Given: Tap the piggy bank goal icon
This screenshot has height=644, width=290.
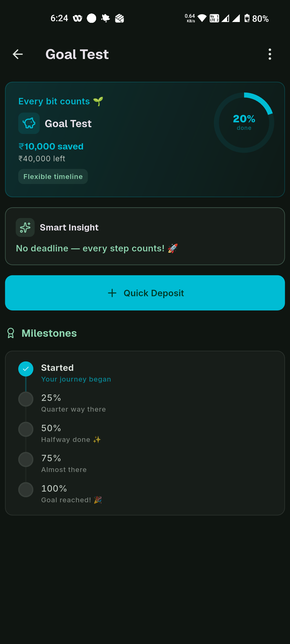Looking at the screenshot, I should [29, 123].
